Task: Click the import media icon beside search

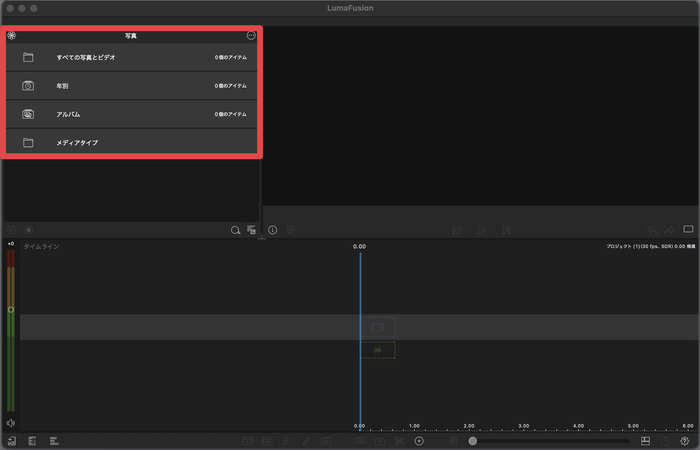Action: pyautogui.click(x=252, y=230)
